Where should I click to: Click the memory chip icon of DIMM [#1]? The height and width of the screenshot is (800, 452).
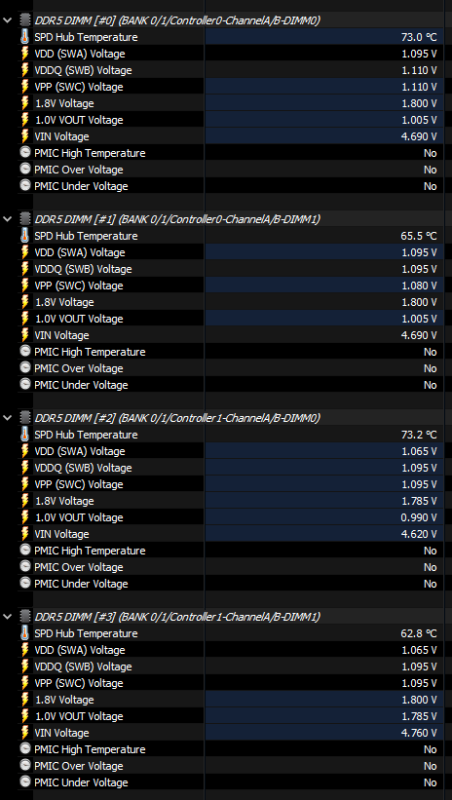tap(25, 219)
